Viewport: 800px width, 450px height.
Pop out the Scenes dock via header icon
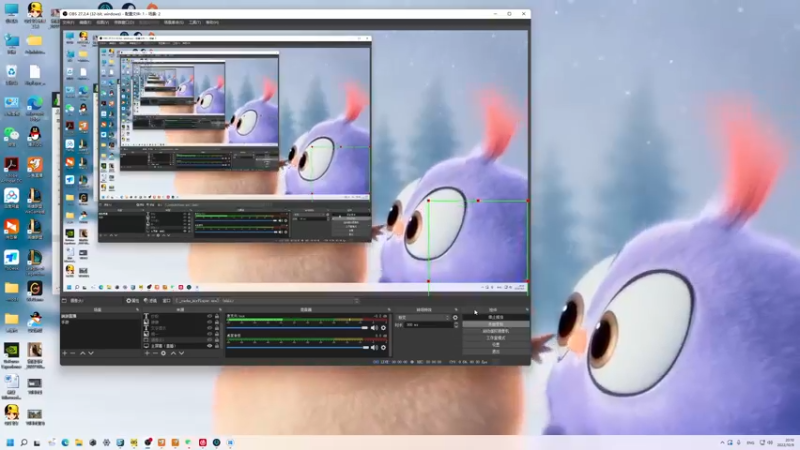click(x=137, y=310)
